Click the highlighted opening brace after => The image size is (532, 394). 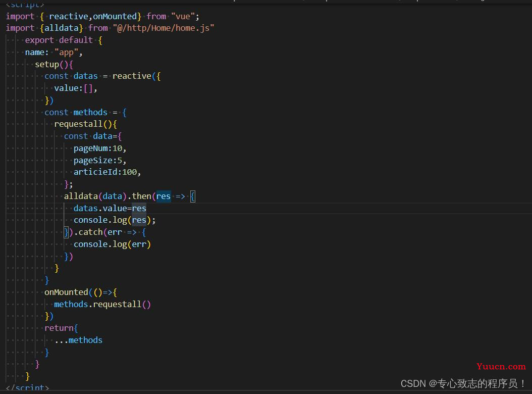point(193,196)
